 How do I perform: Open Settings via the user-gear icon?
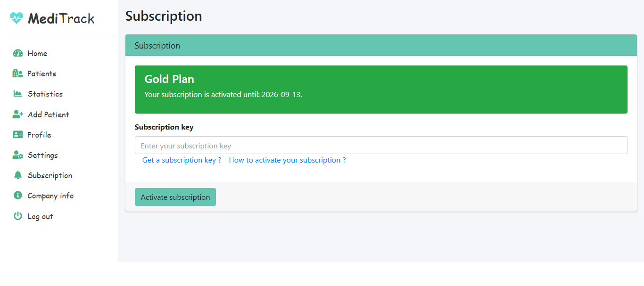[x=18, y=155]
